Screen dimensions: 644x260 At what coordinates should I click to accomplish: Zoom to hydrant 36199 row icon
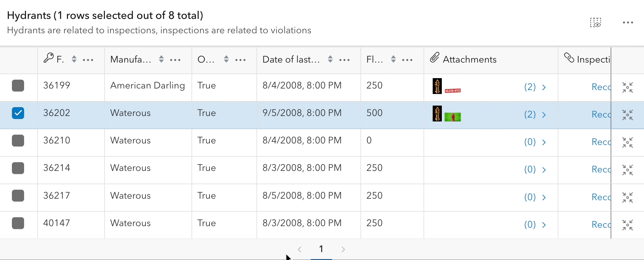pyautogui.click(x=628, y=88)
